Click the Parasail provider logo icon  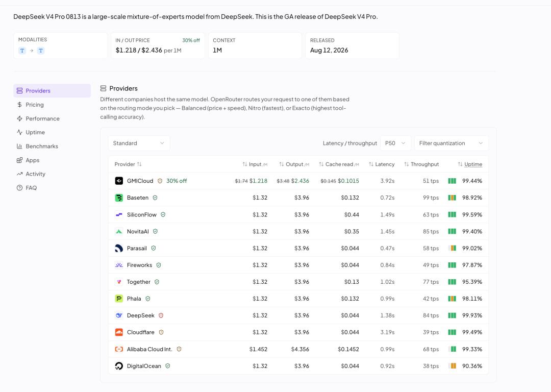click(x=119, y=248)
